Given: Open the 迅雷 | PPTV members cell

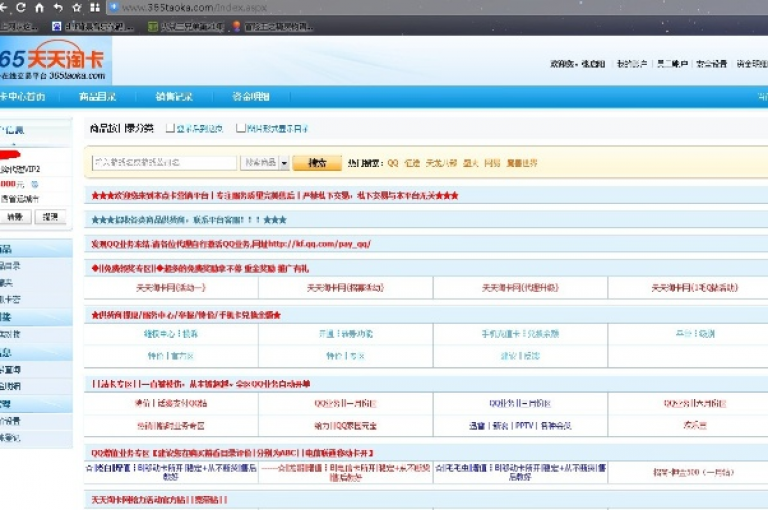Looking at the screenshot, I should coord(520,426).
